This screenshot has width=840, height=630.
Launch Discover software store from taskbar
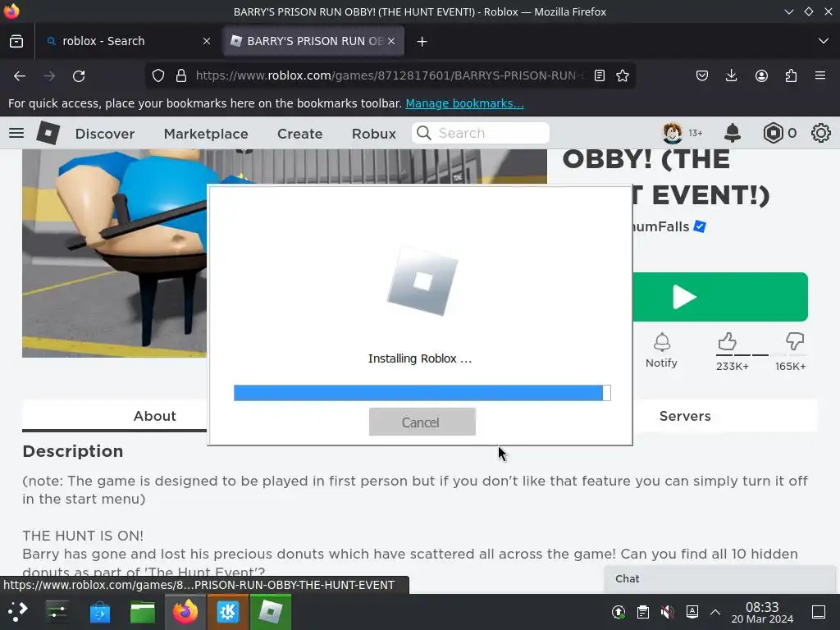[99, 611]
